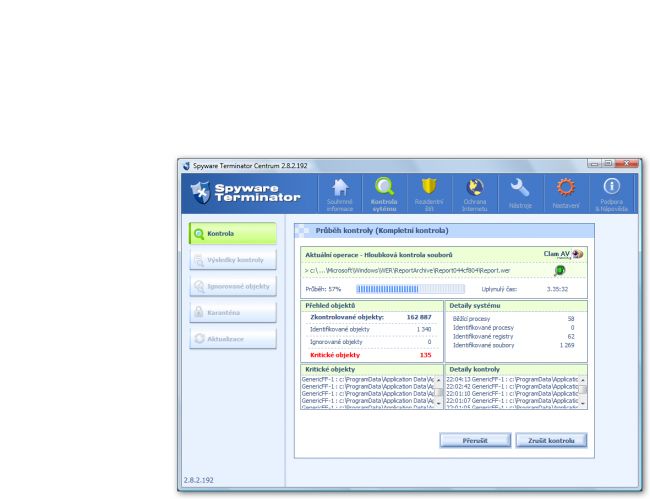
Task: Click the 2.8.2.192 version text at bottom
Action: [199, 480]
